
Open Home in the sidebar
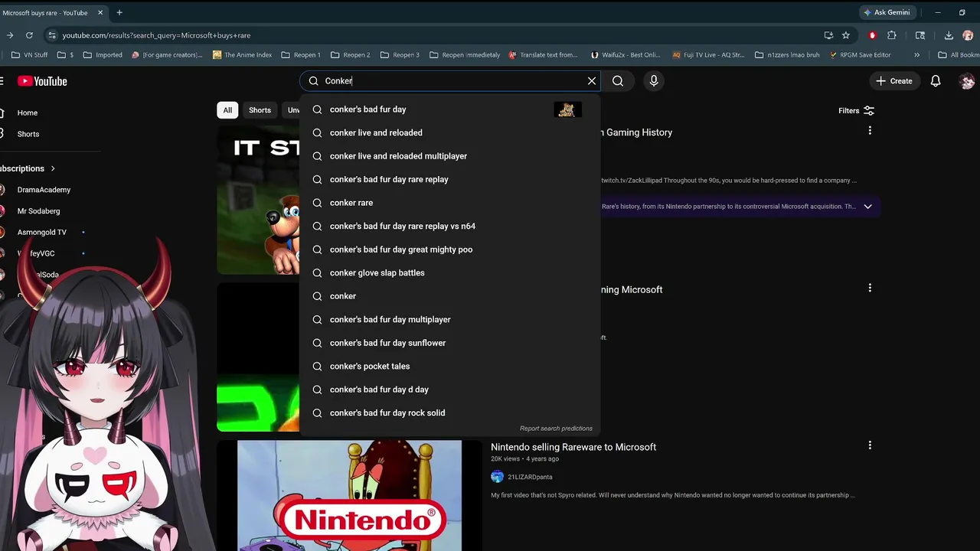pyautogui.click(x=28, y=112)
